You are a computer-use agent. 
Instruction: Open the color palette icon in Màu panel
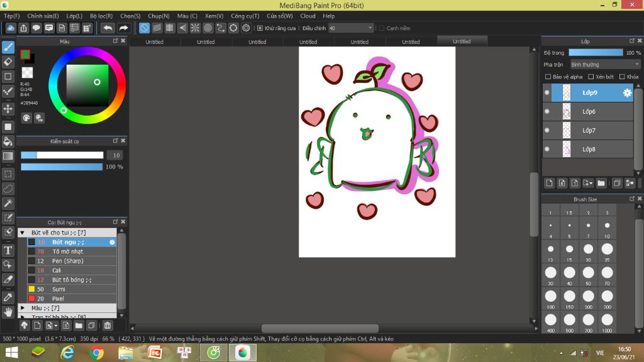tap(26, 118)
